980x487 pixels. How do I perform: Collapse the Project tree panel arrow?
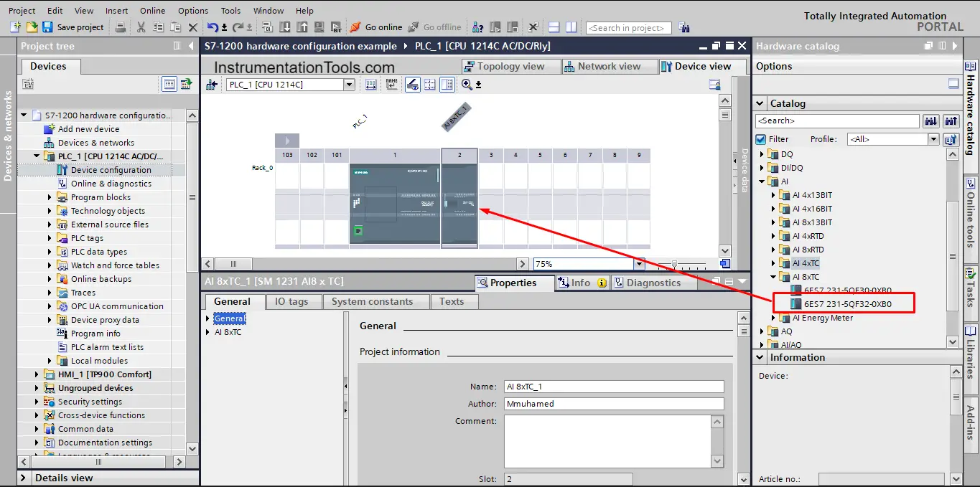(x=191, y=46)
